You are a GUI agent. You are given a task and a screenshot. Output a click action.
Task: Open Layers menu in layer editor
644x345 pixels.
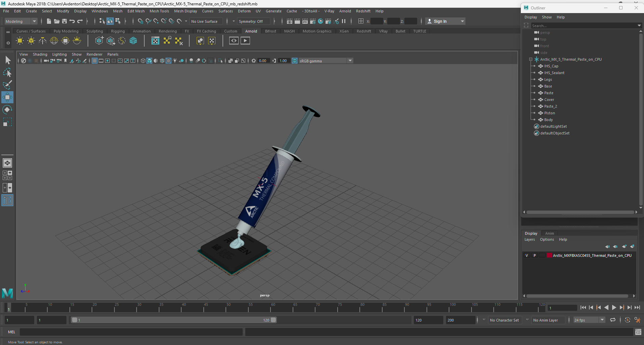click(530, 239)
